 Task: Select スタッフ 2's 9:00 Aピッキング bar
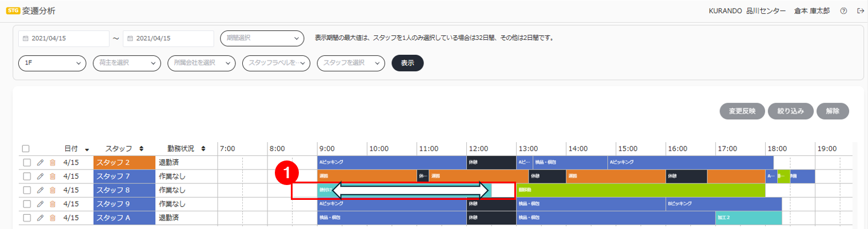392,162
